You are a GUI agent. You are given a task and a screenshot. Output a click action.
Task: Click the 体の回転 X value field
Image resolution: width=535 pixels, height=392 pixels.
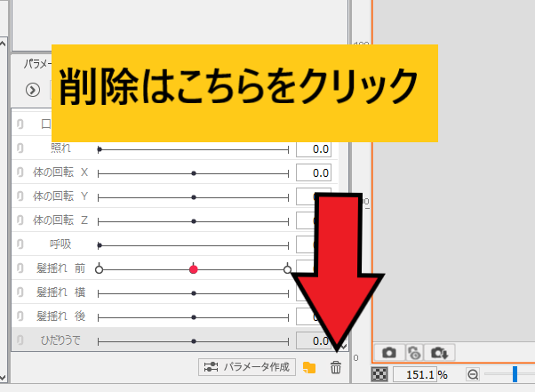click(314, 173)
